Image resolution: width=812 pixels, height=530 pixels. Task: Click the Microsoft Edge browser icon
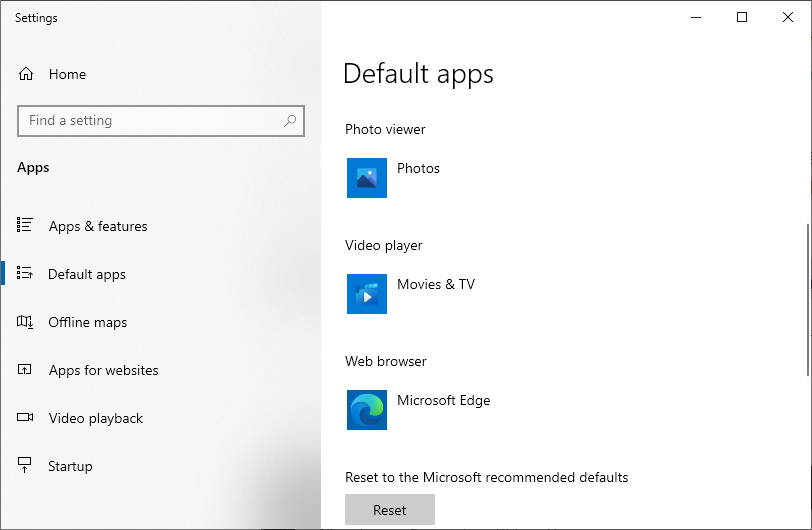[367, 410]
